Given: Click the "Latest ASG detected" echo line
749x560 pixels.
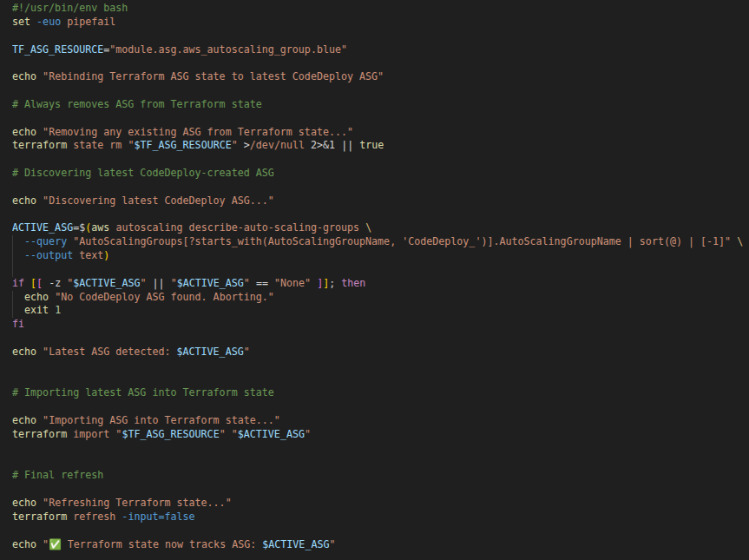Looking at the screenshot, I should click(x=130, y=352).
